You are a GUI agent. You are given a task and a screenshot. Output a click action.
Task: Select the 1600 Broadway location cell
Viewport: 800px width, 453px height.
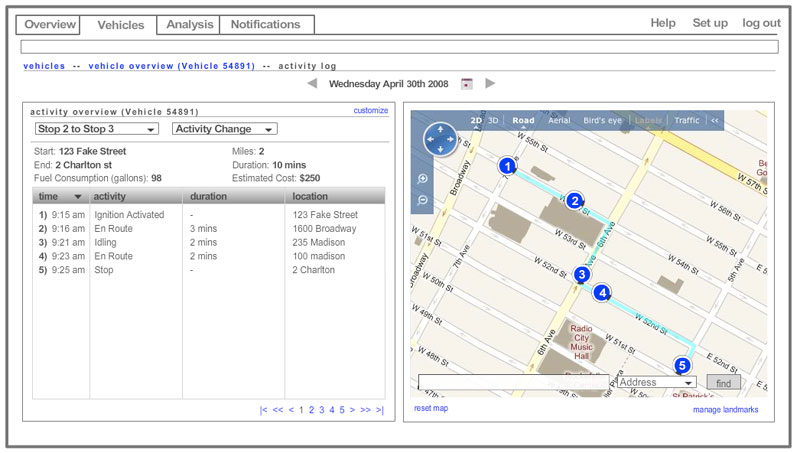tap(324, 229)
